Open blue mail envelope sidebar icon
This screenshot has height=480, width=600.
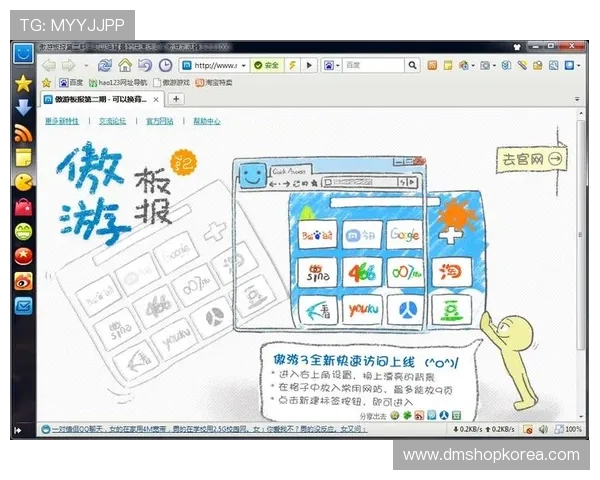tap(23, 306)
